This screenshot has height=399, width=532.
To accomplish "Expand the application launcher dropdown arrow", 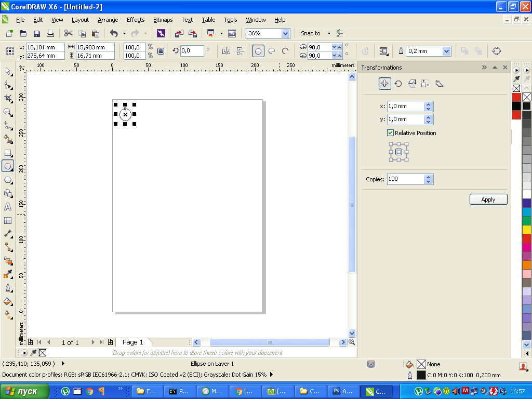I will [x=221, y=33].
